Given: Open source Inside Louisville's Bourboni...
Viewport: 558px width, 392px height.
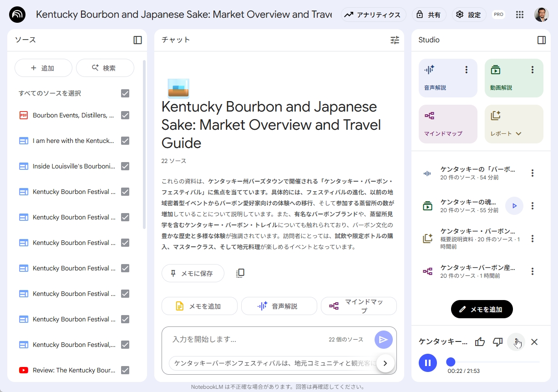Looking at the screenshot, I should click(74, 166).
